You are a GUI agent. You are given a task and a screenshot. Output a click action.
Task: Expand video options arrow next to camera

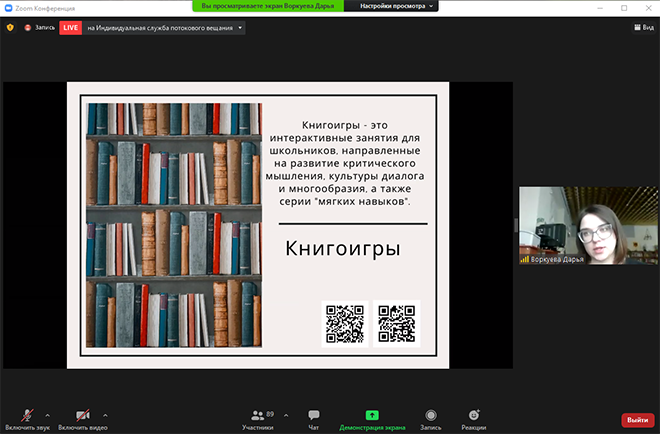coord(105,414)
